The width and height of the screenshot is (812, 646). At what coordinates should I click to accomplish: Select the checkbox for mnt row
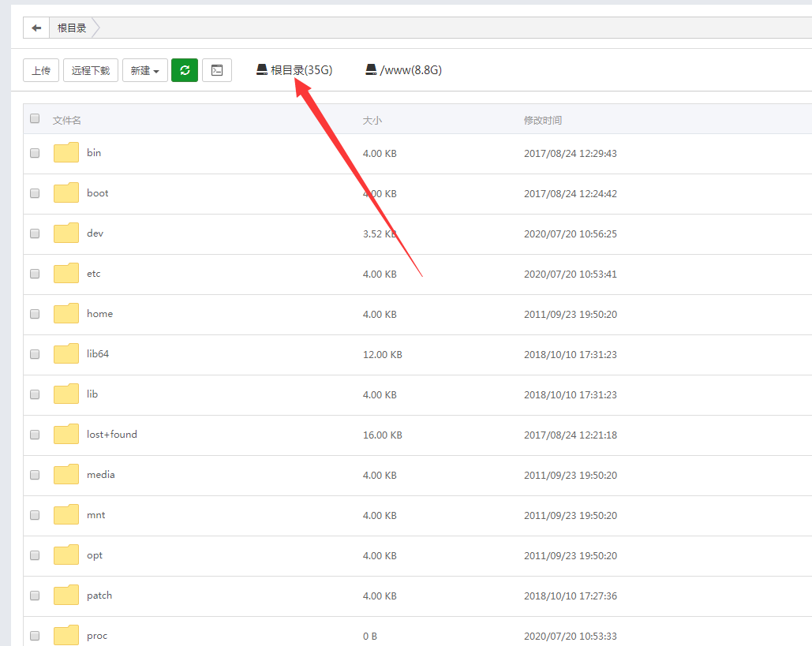[x=35, y=515]
